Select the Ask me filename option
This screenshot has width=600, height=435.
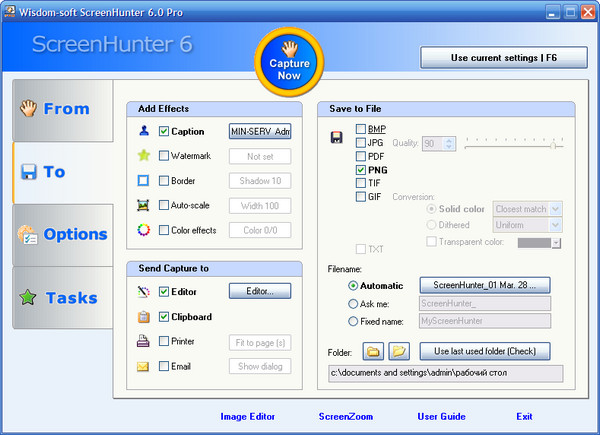pos(352,303)
